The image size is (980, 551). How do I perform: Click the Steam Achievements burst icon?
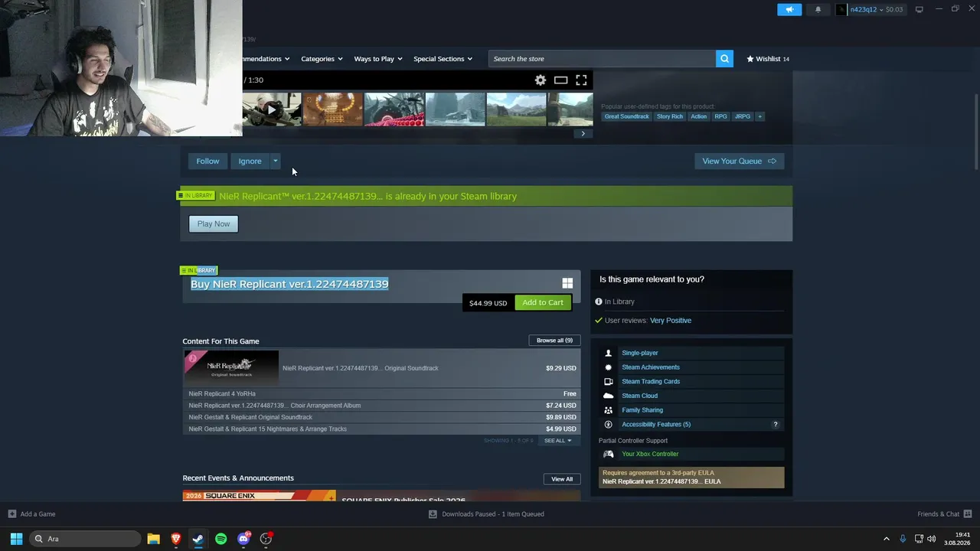tap(609, 367)
